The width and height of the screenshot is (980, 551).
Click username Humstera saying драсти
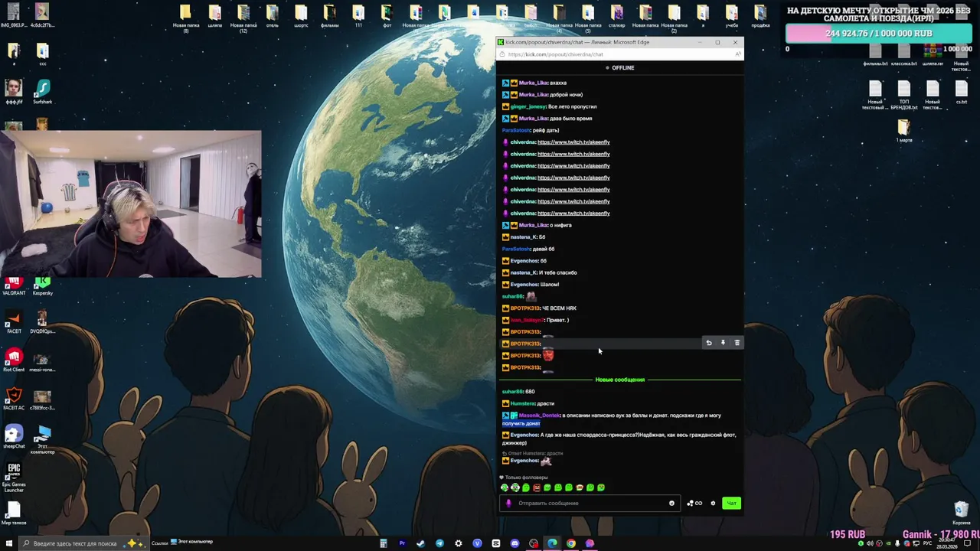coord(522,403)
